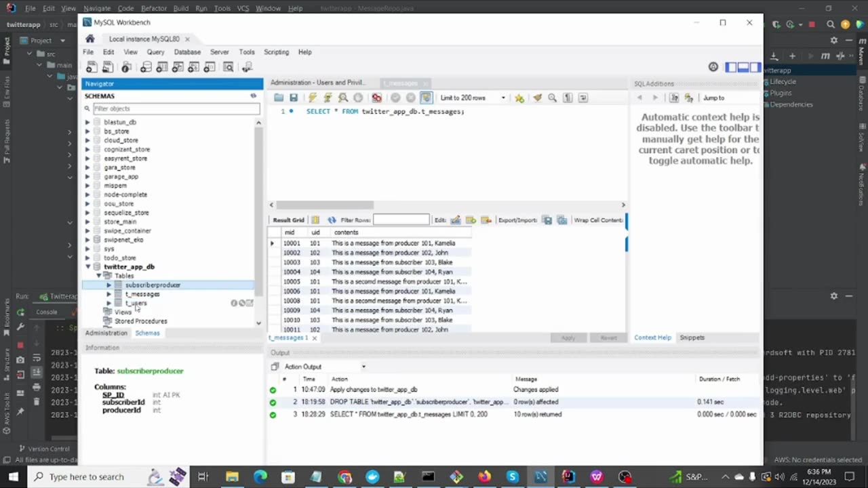The height and width of the screenshot is (488, 868).
Task: Close the t_messages 1 result tab
Action: pos(314,338)
